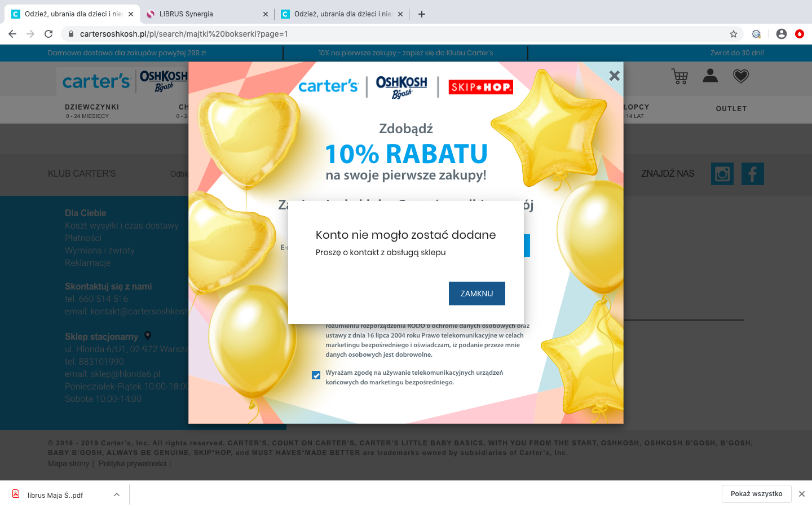
Task: Open a new browser tab
Action: (422, 14)
